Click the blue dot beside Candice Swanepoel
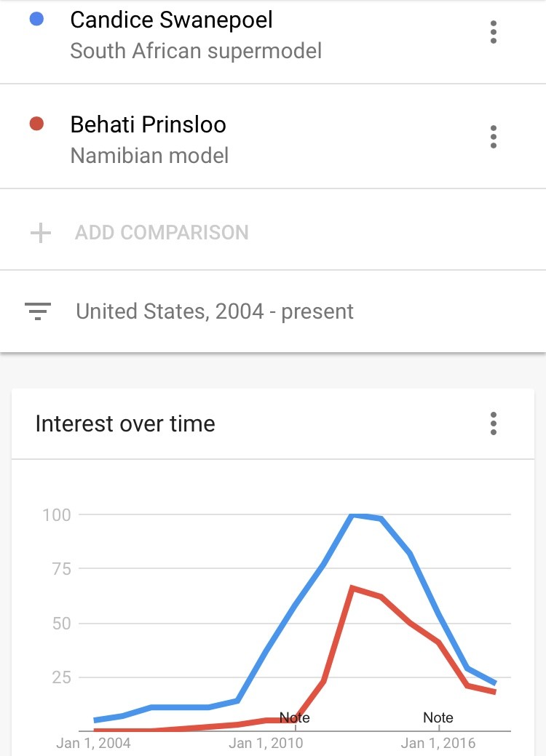This screenshot has width=546, height=756. coord(36,20)
